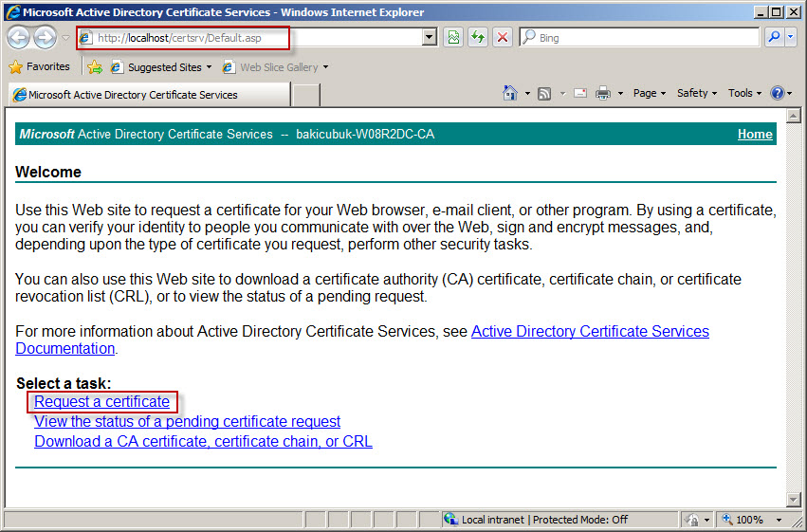This screenshot has height=532, width=807.
Task: Open Web Slice Gallery favorites item
Action: pyautogui.click(x=275, y=67)
